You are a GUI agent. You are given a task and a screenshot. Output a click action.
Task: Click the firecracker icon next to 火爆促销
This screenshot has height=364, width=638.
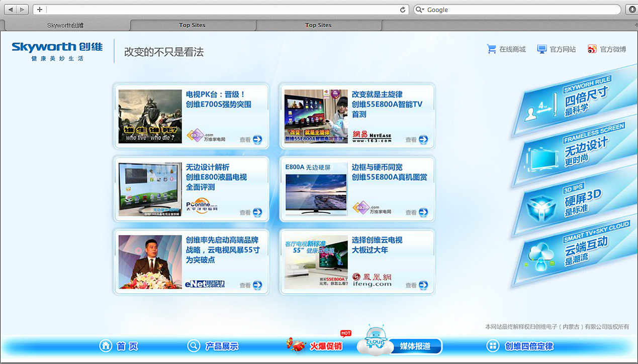[296, 345]
